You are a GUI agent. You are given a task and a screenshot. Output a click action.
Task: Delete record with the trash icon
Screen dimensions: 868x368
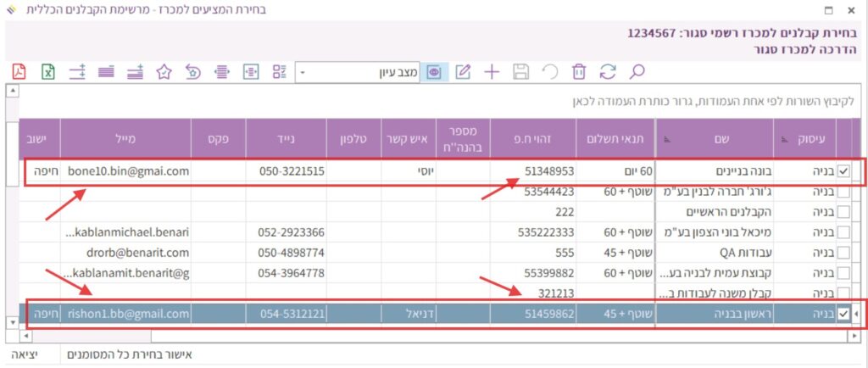click(x=579, y=71)
